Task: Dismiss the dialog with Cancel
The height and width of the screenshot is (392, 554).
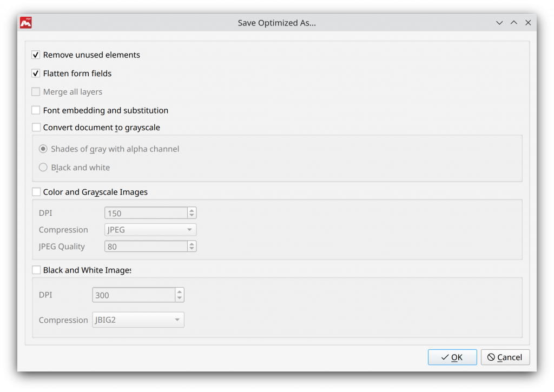Action: (505, 357)
